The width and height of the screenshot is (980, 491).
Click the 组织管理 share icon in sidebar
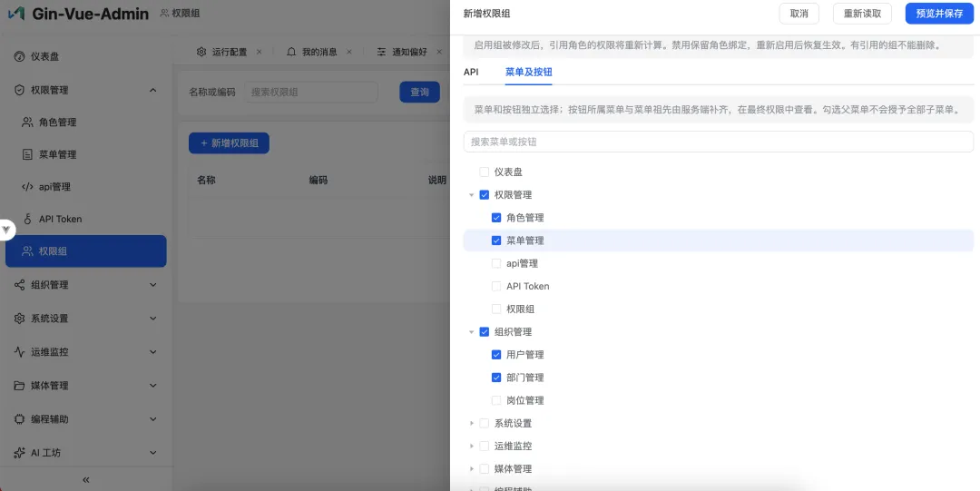tap(19, 285)
